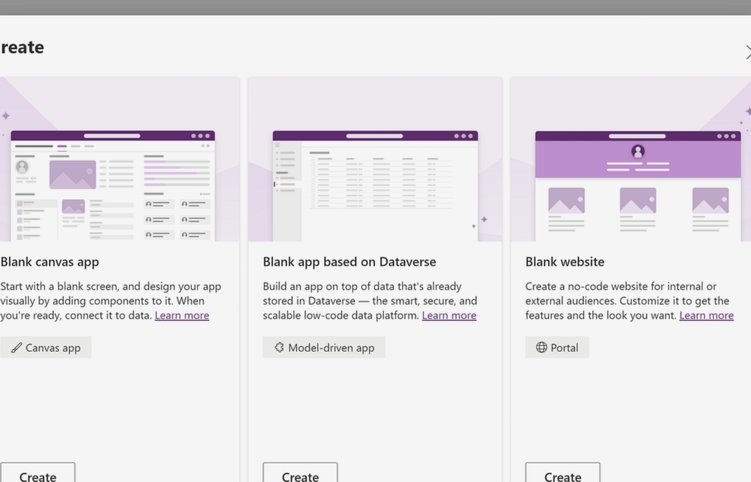This screenshot has width=751, height=482.
Task: Click the description starting 'Build an app on top'
Action: tap(370, 301)
